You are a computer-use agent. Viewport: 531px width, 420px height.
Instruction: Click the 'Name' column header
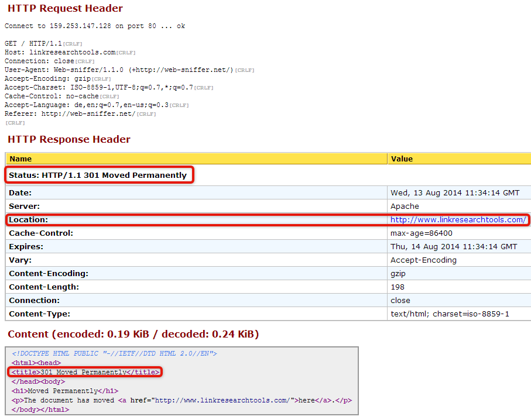click(196, 159)
